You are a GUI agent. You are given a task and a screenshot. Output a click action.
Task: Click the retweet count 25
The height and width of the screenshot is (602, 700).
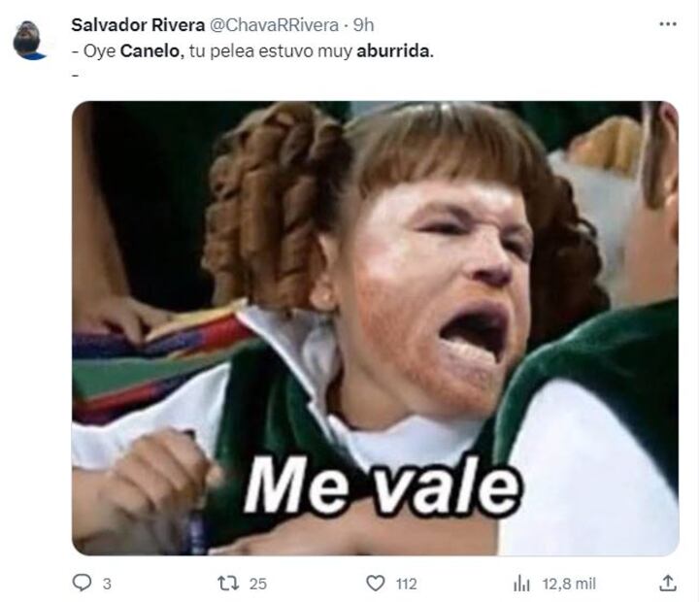(x=258, y=584)
